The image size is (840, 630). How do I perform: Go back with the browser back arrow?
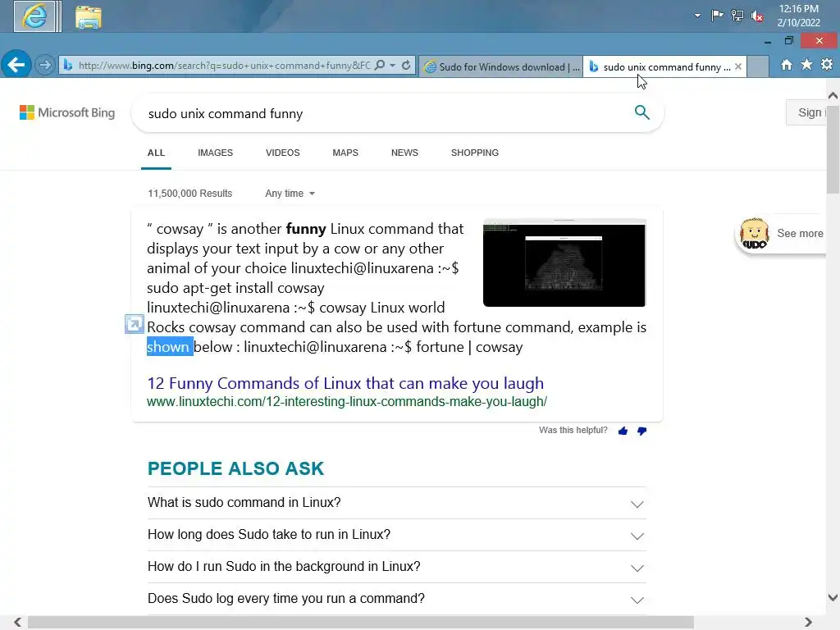click(16, 66)
